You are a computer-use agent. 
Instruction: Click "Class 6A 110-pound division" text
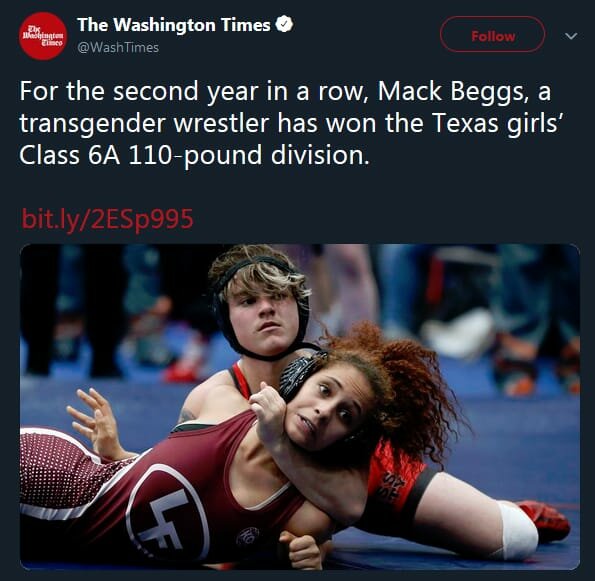point(194,156)
